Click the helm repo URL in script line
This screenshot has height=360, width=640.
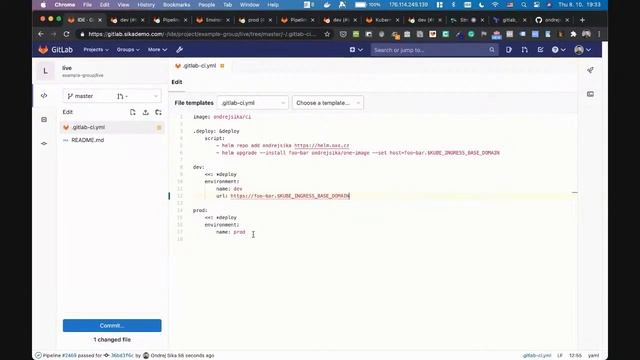pos(321,146)
